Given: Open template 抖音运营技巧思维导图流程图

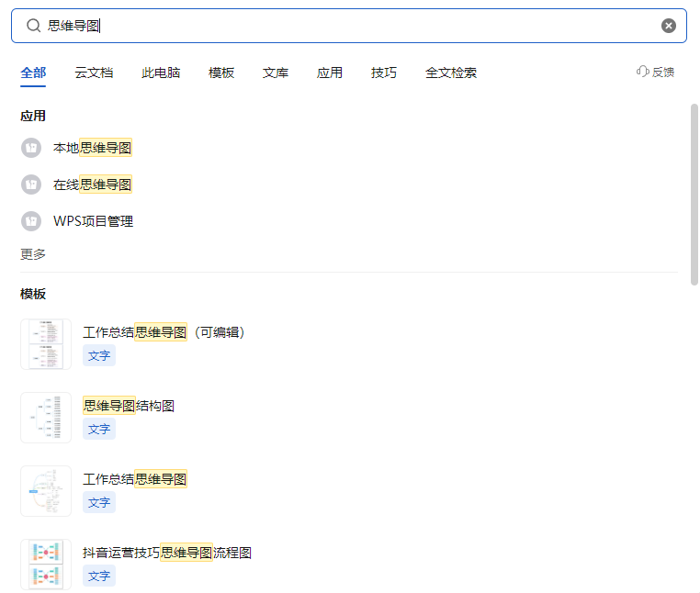Looking at the screenshot, I should point(167,553).
